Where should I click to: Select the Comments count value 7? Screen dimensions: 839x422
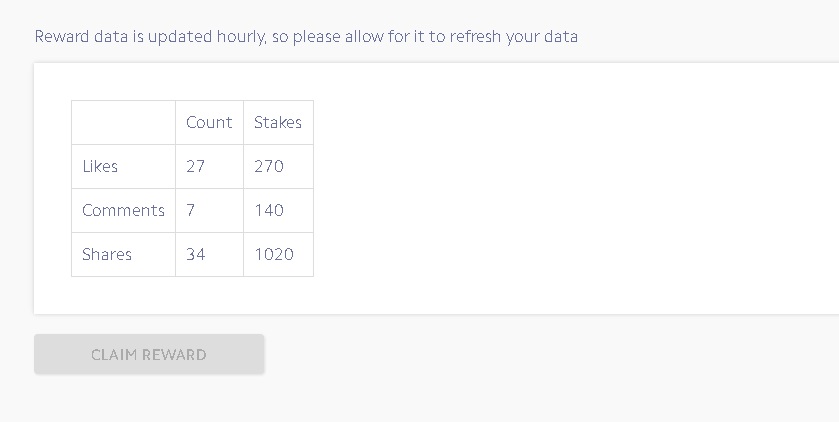click(x=190, y=210)
